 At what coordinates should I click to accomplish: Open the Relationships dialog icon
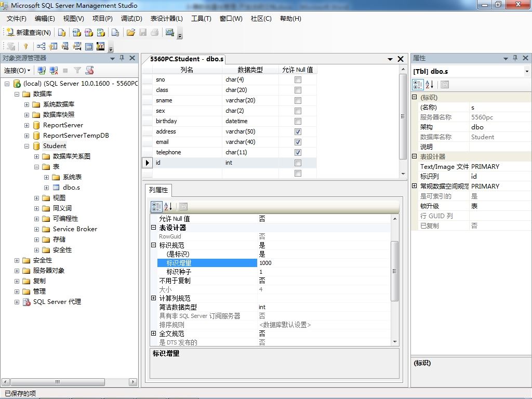tap(41, 46)
